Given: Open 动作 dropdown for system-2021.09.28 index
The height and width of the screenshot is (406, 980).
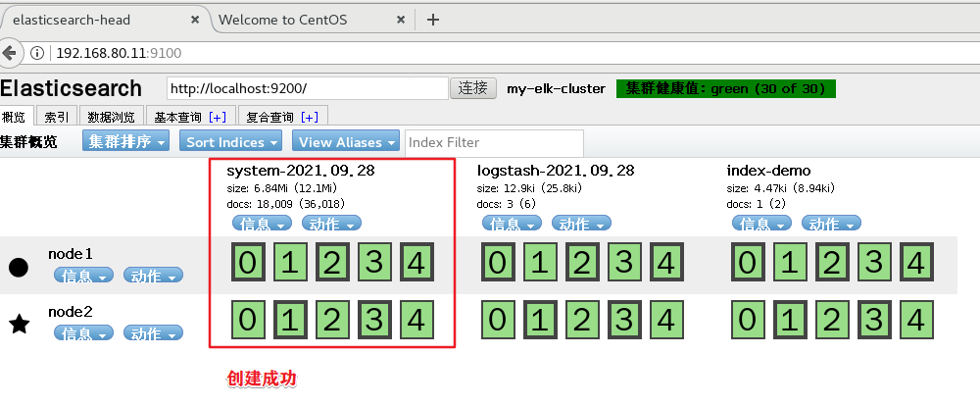Looking at the screenshot, I should [331, 224].
